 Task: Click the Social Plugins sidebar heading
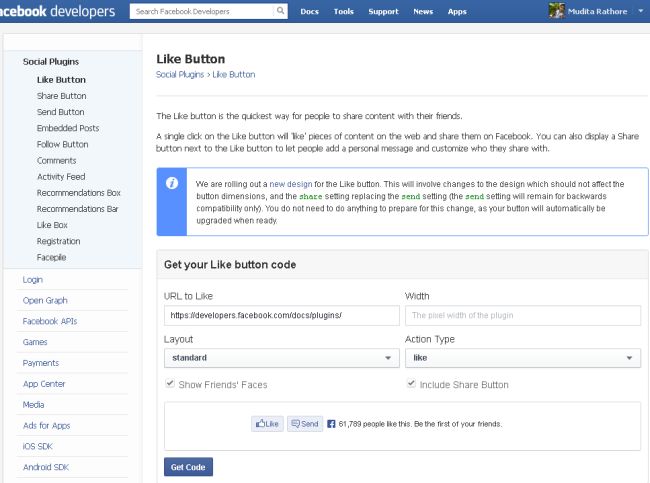coord(51,62)
